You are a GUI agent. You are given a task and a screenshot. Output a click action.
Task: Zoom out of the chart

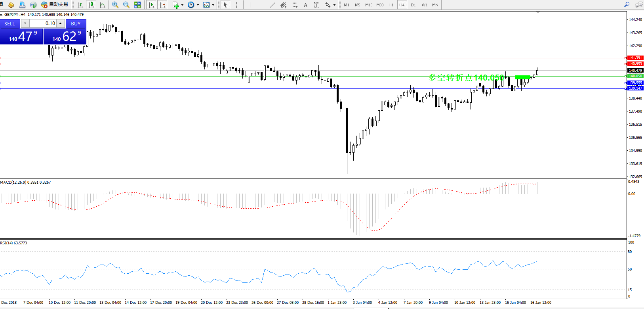point(126,5)
